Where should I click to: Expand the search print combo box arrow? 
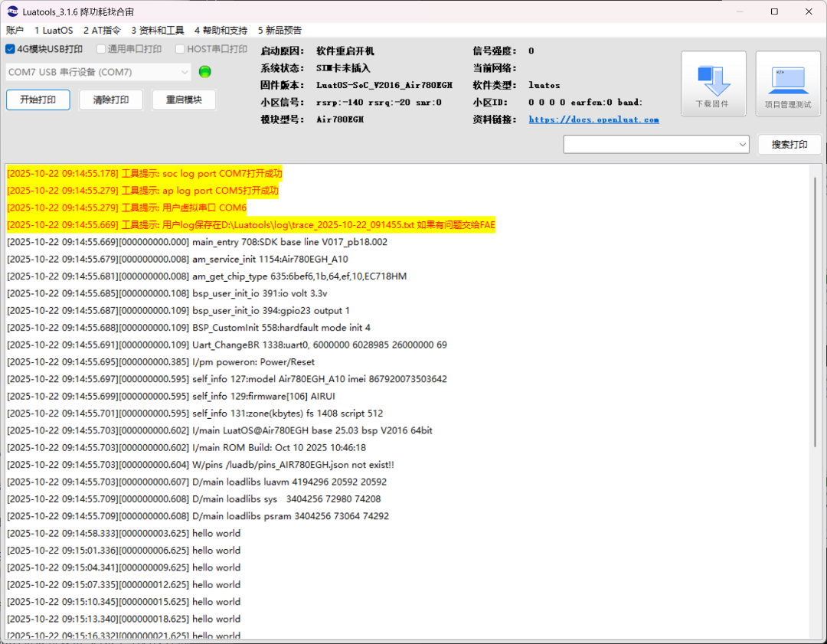[742, 145]
